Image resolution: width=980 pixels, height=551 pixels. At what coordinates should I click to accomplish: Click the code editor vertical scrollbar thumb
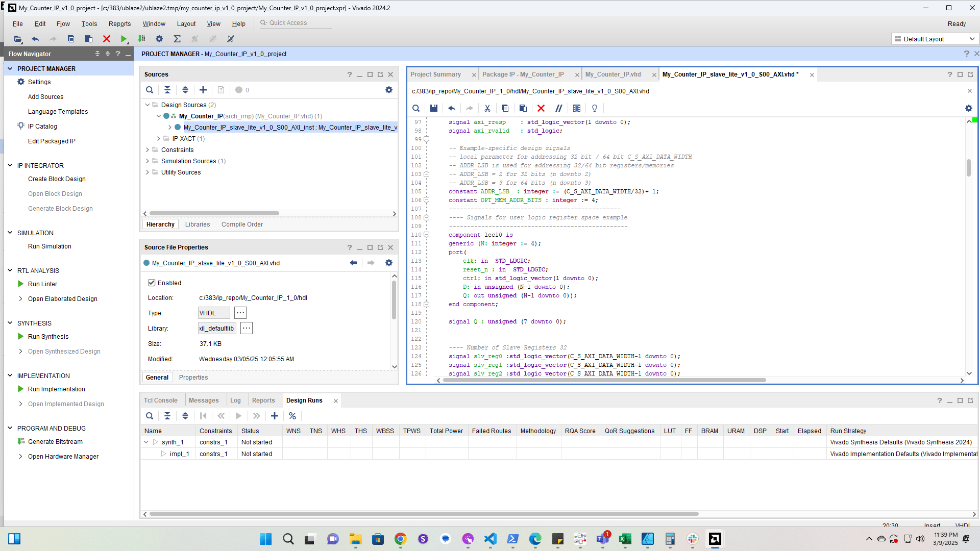[x=968, y=167]
